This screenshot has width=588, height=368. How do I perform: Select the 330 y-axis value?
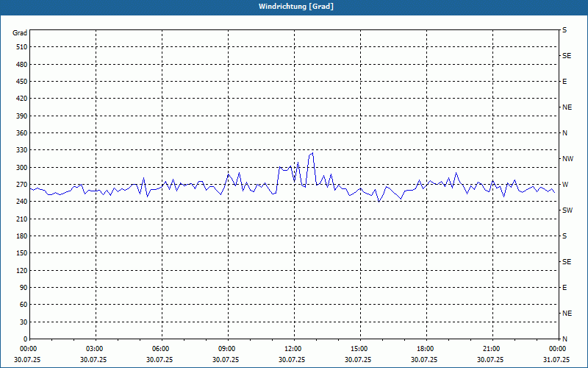click(x=22, y=150)
